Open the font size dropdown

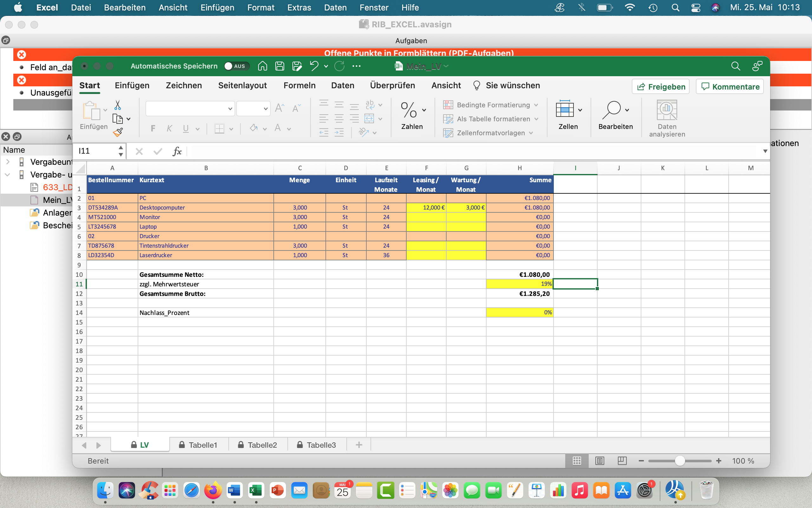[x=265, y=109]
